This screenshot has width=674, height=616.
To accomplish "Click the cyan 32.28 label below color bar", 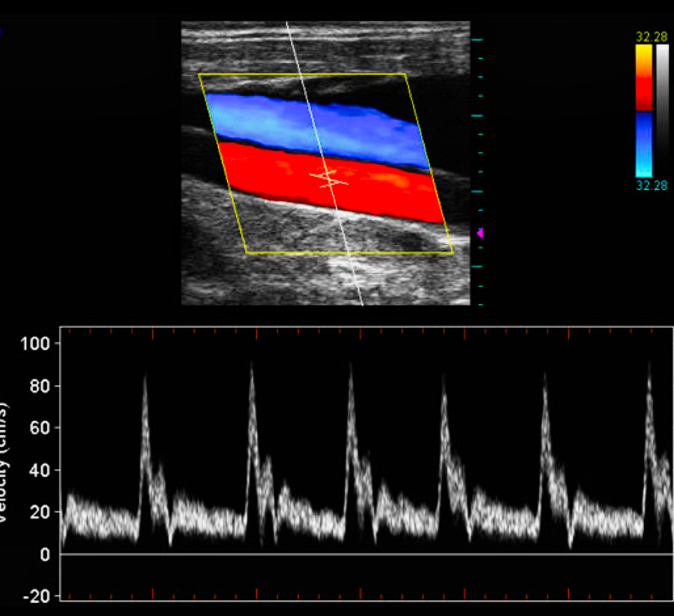I will tap(650, 185).
